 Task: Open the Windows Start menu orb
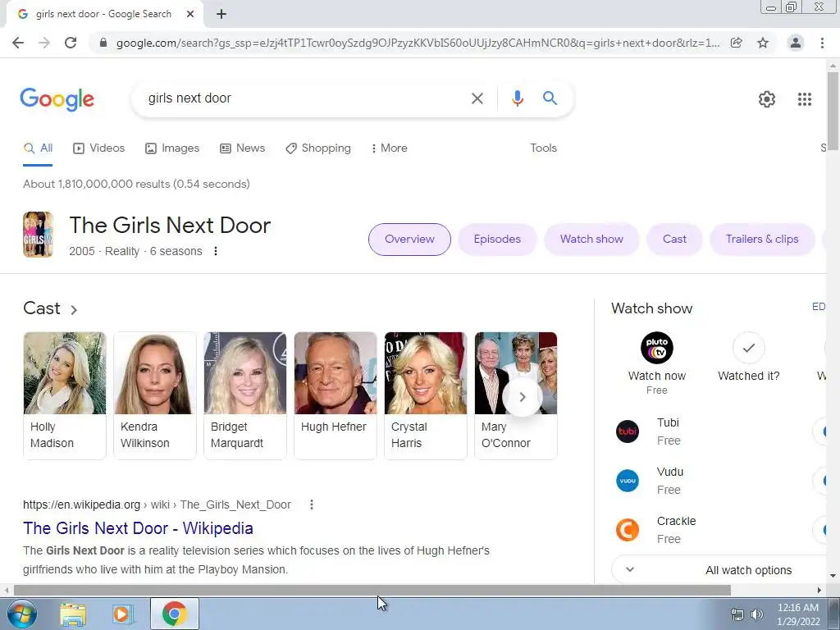22,614
